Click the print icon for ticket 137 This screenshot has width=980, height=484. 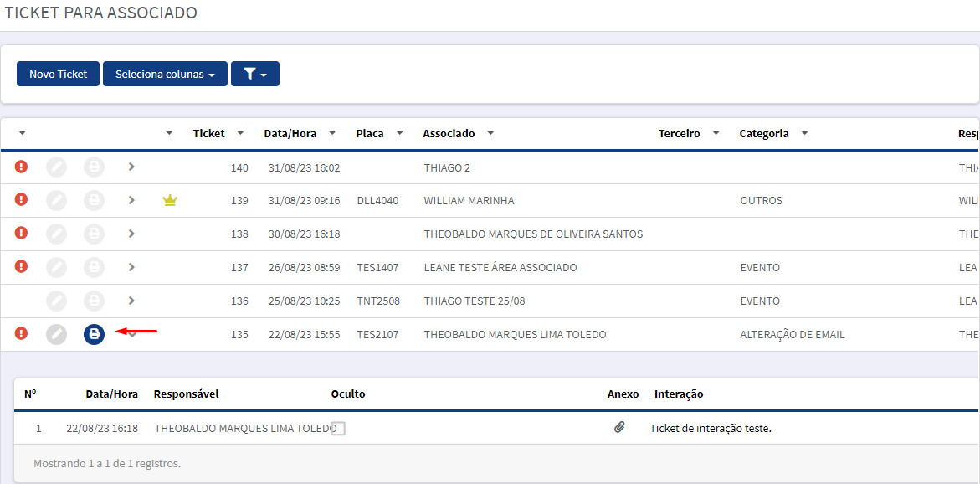[95, 267]
